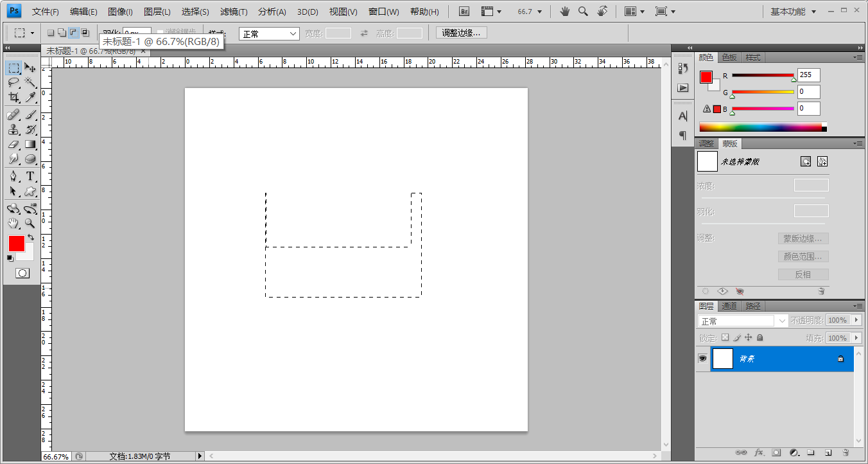Select the History Brush tool
868x464 pixels.
30,129
